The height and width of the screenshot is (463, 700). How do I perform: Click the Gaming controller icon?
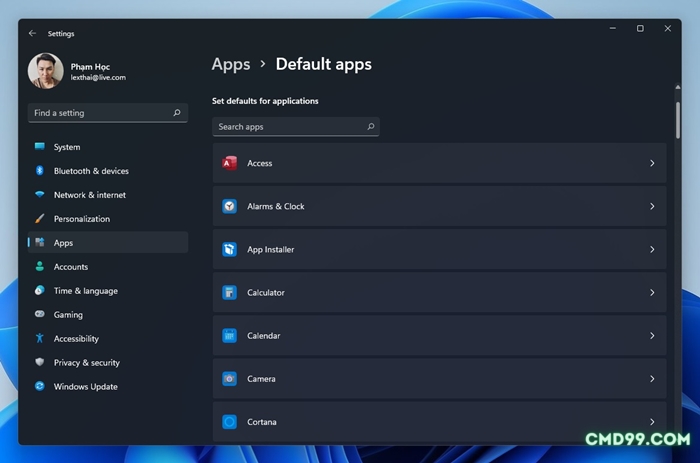pyautogui.click(x=40, y=314)
